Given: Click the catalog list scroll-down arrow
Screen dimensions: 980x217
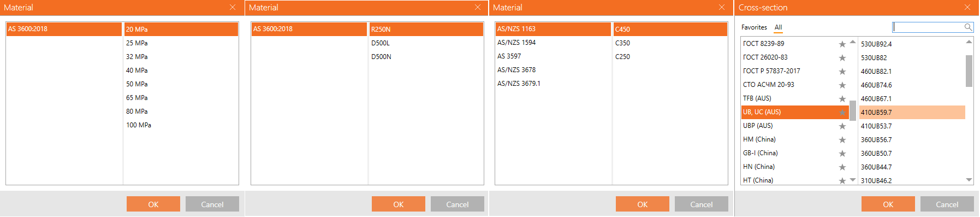Looking at the screenshot, I should click(852, 180).
